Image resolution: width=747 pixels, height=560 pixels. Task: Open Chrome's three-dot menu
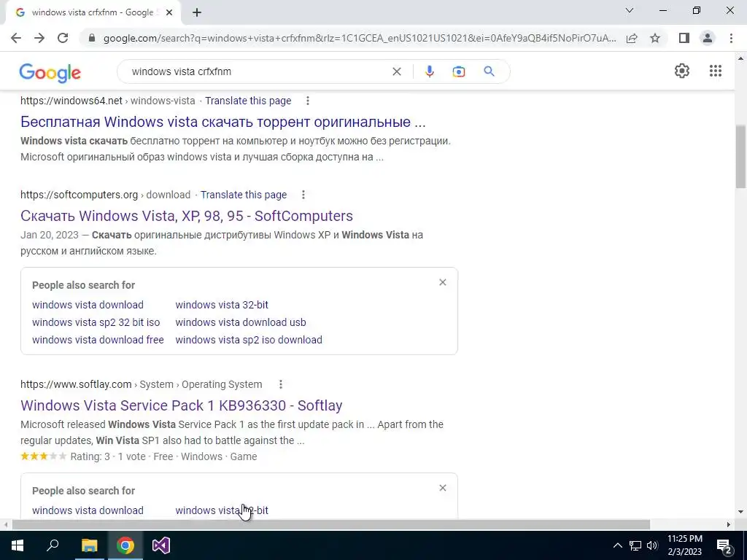click(731, 38)
